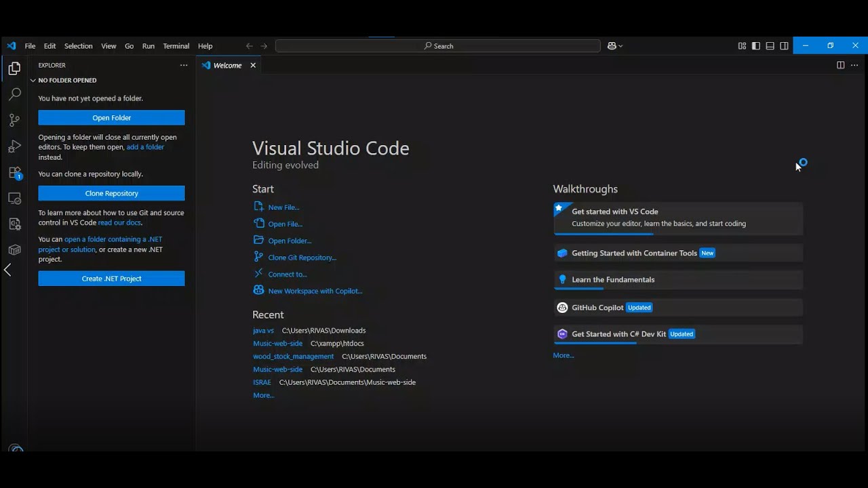Click the Connect to remote icon
Image resolution: width=868 pixels, height=488 pixels.
tap(258, 273)
